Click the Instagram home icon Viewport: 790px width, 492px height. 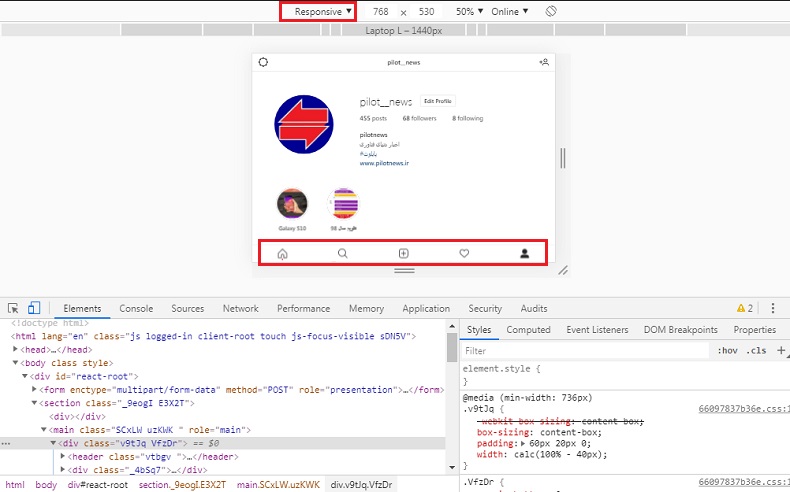(x=283, y=254)
